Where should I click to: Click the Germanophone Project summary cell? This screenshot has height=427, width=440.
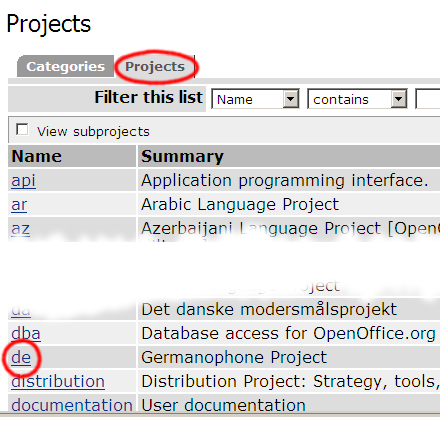tap(289, 357)
